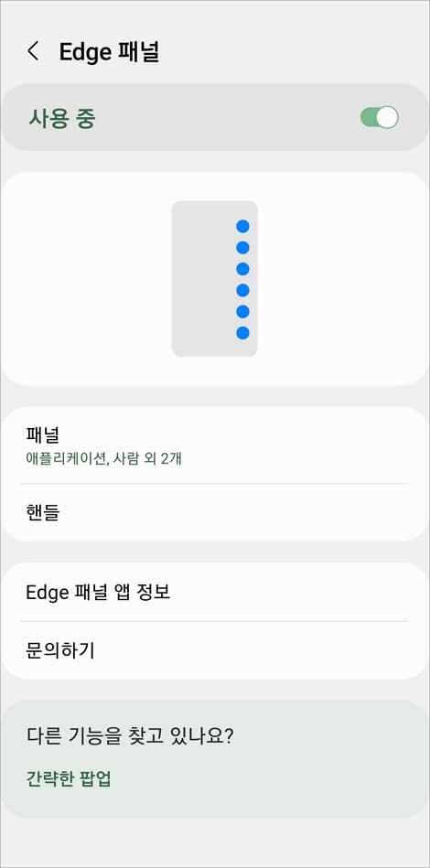The width and height of the screenshot is (430, 868).
Task: Tap the 사용 중 label text
Action: point(62,119)
